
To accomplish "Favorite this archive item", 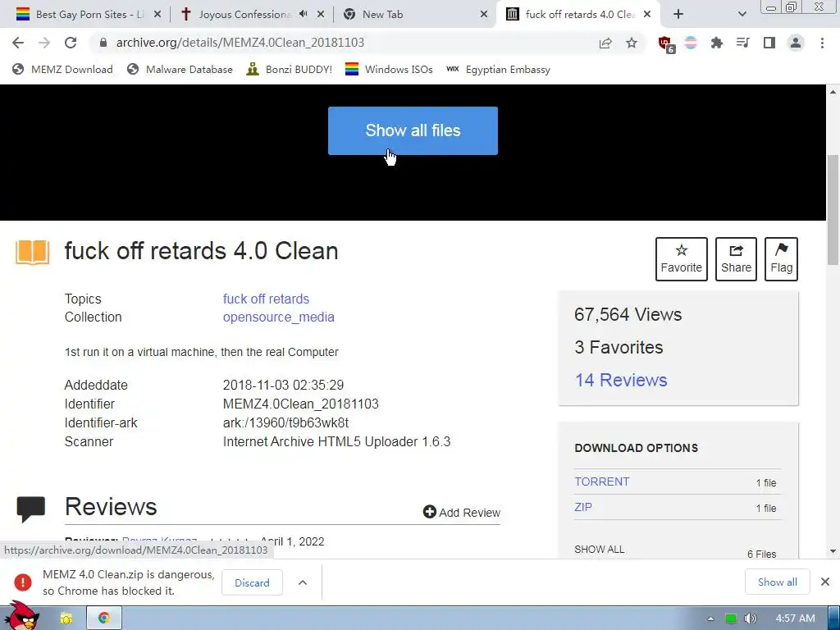I will tap(681, 259).
